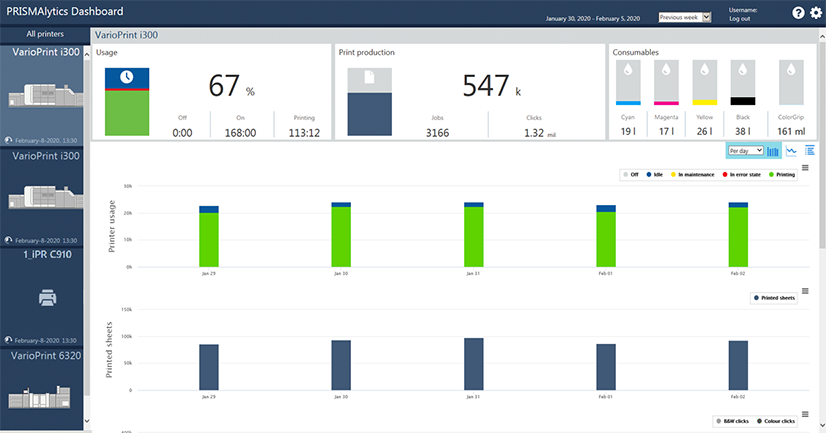Select the All printers tab
This screenshot has width=826, height=433.
coord(45,34)
